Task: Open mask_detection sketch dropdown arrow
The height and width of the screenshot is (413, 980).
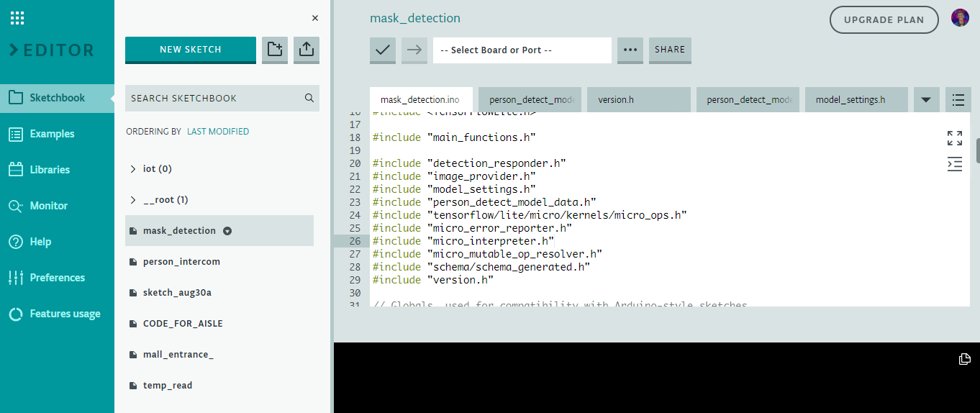Action: click(x=227, y=231)
